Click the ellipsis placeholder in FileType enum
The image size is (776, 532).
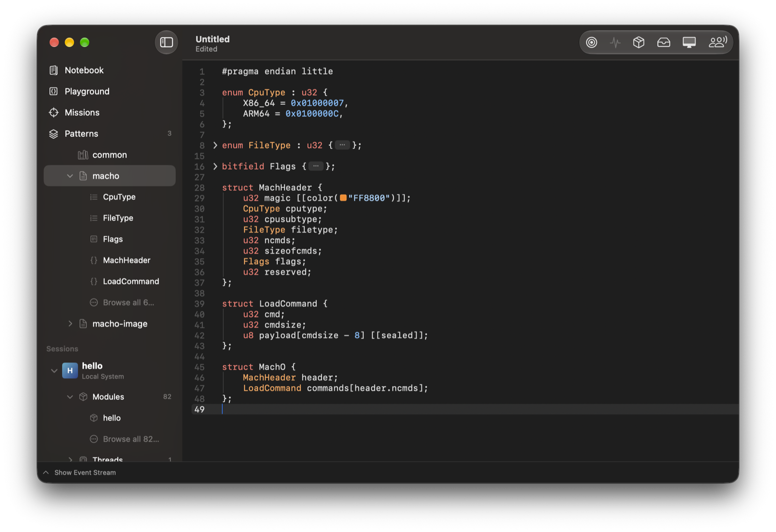coord(342,145)
